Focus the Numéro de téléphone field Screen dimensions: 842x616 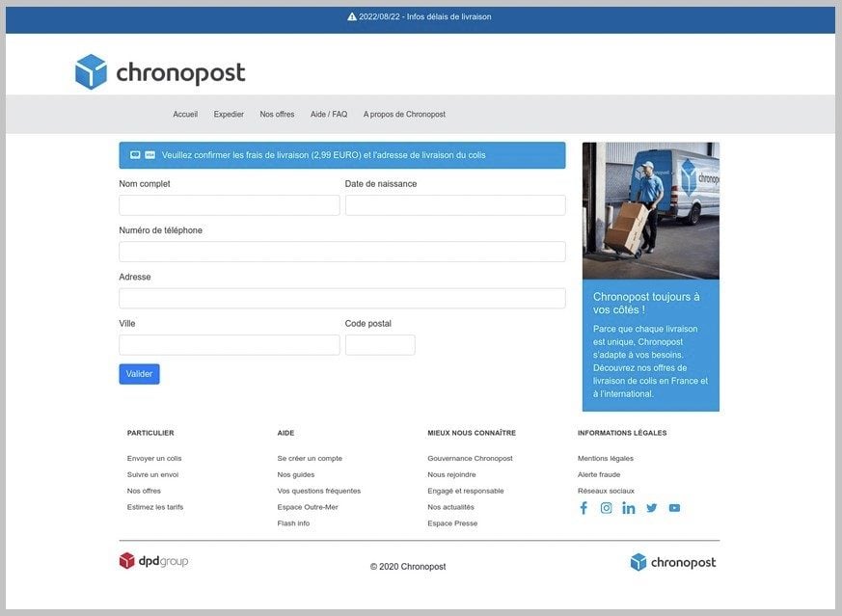(342, 252)
